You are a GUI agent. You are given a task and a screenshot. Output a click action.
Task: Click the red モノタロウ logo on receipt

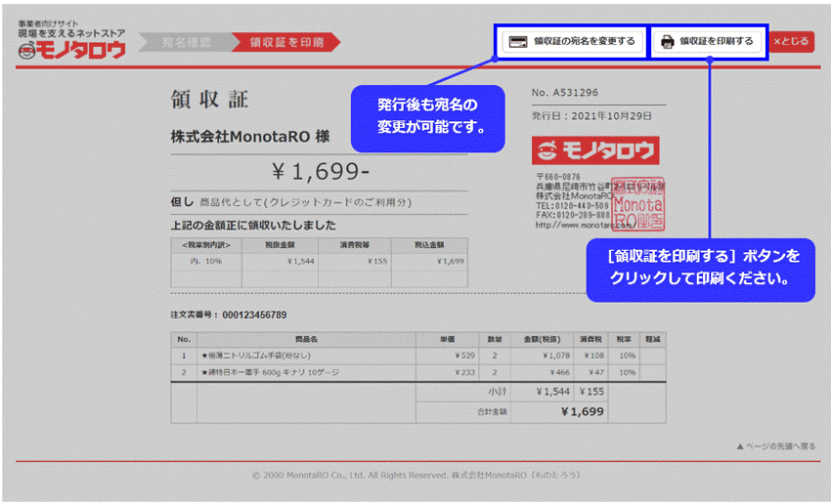[x=595, y=150]
